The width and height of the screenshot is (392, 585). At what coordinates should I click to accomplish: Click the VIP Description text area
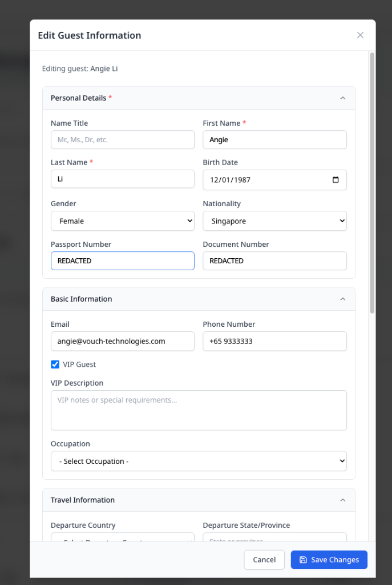coord(199,410)
